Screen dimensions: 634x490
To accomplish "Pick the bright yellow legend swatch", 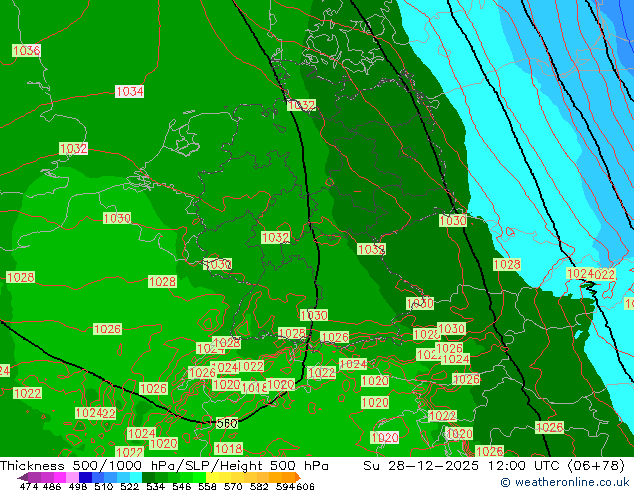I will pos(212,477).
